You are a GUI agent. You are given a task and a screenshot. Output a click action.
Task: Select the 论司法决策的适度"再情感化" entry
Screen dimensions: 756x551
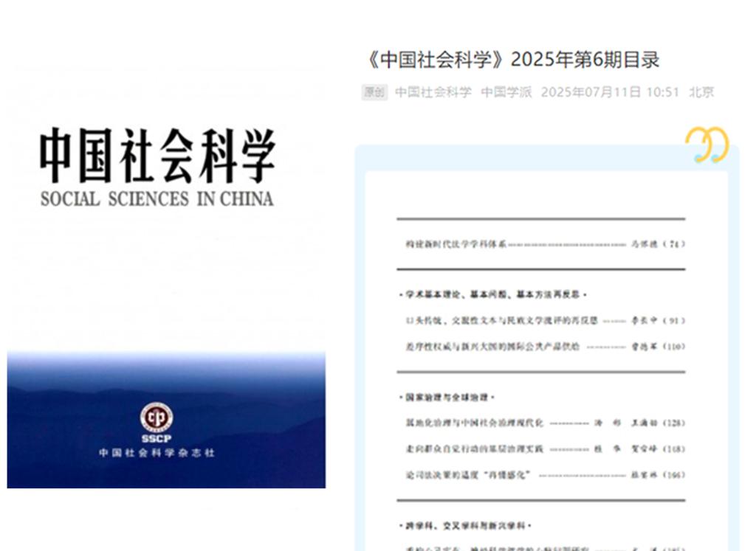469,475
